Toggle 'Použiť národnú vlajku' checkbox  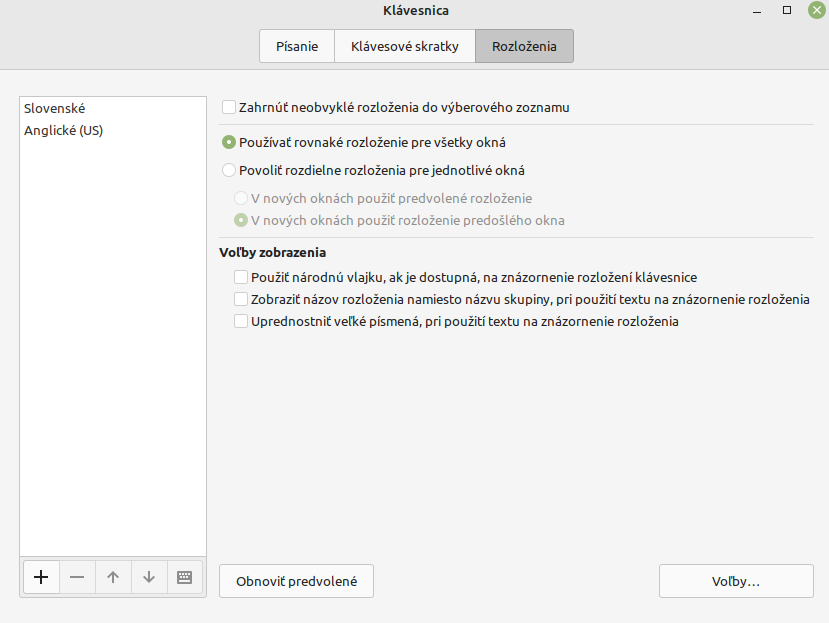pos(241,277)
